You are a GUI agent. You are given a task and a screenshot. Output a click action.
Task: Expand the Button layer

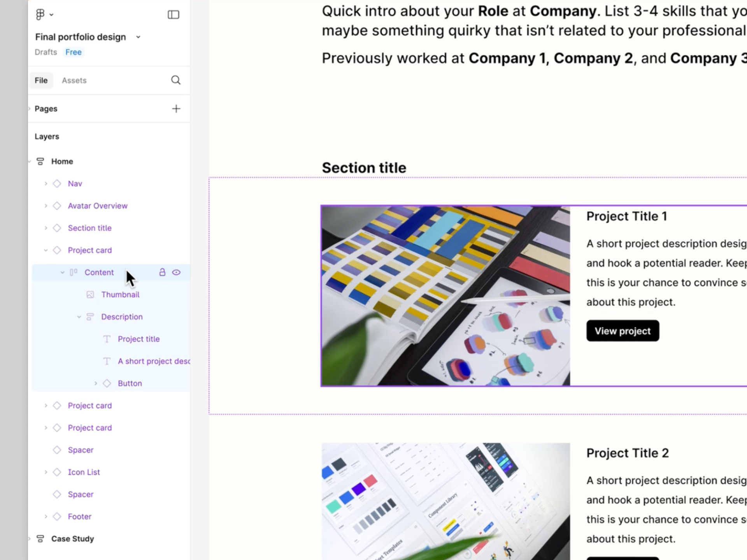pos(96,383)
